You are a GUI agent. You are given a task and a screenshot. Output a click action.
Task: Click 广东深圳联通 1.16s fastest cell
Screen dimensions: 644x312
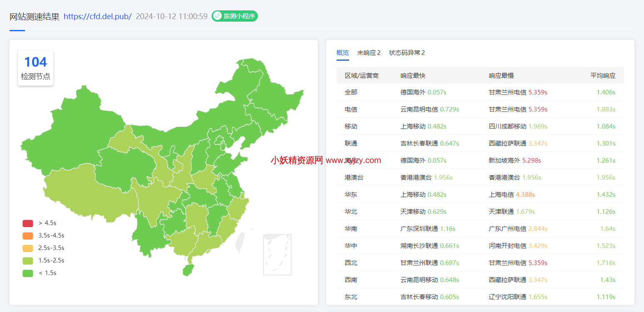[428, 229]
